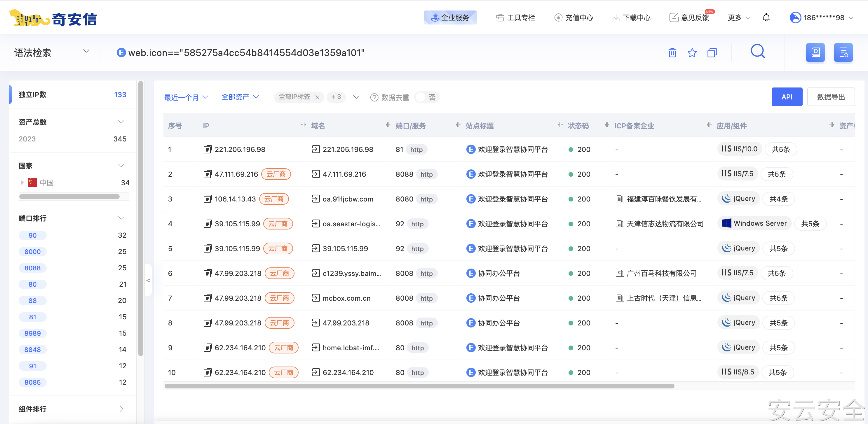The width and height of the screenshot is (868, 424).
Task: Click the building icon beside 天津信志达物流有限公司
Action: coord(620,224)
